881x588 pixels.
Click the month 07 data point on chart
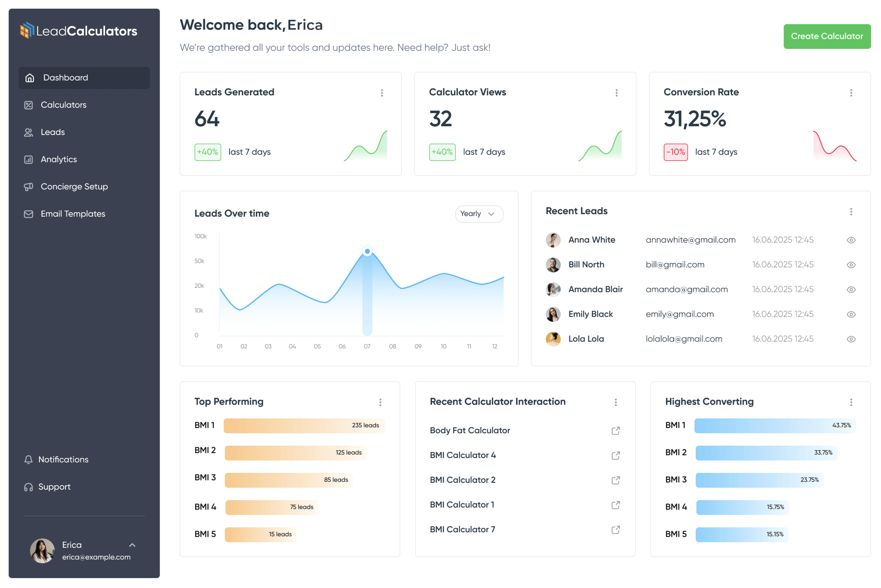click(367, 251)
